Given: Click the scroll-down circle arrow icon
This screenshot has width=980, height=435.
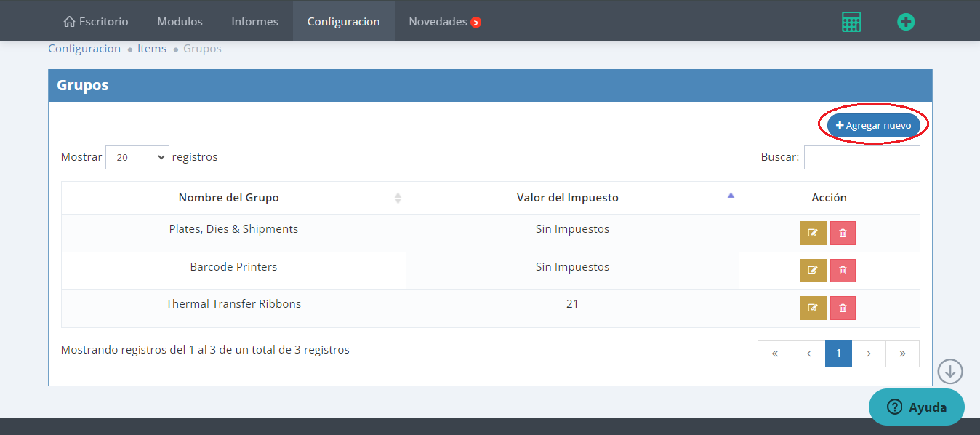Looking at the screenshot, I should tap(949, 372).
